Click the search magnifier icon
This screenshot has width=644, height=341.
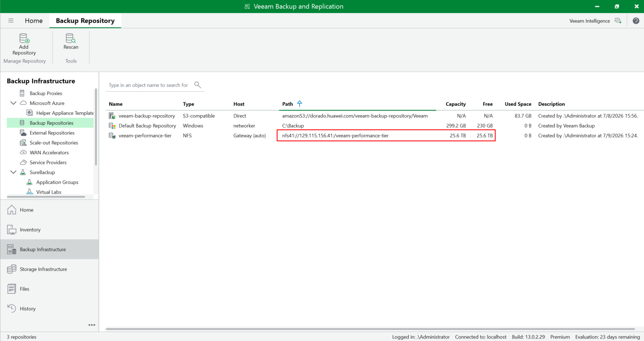click(198, 85)
